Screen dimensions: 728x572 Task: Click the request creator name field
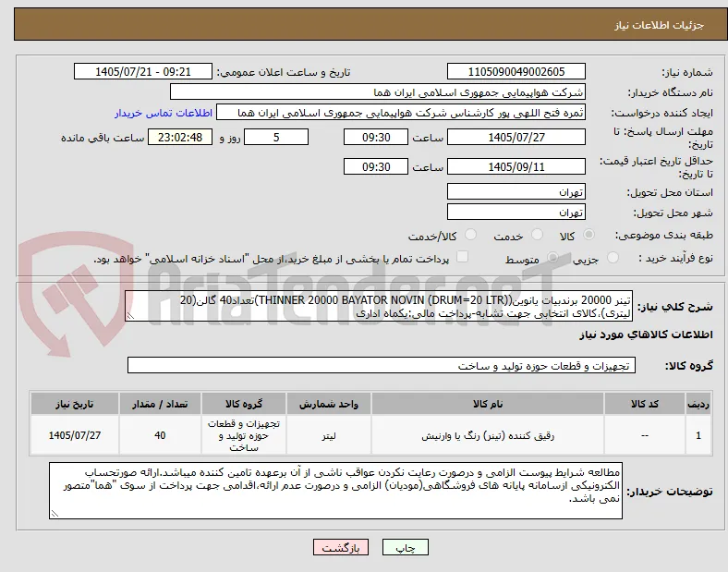click(401, 113)
